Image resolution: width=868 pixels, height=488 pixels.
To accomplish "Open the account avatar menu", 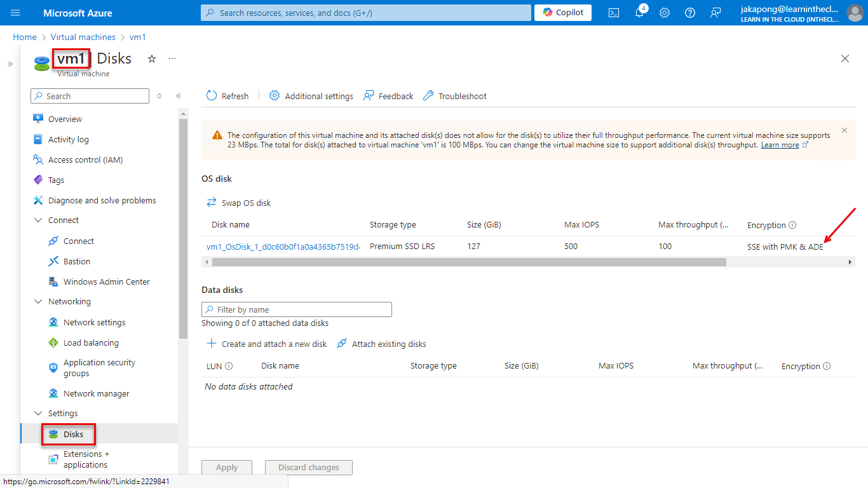I will pos(855,13).
